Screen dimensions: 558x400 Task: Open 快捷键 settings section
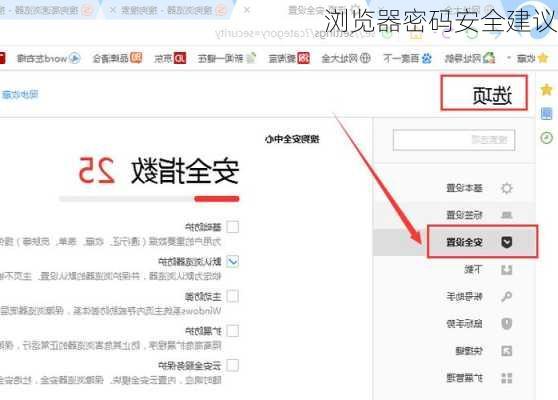tap(469, 351)
